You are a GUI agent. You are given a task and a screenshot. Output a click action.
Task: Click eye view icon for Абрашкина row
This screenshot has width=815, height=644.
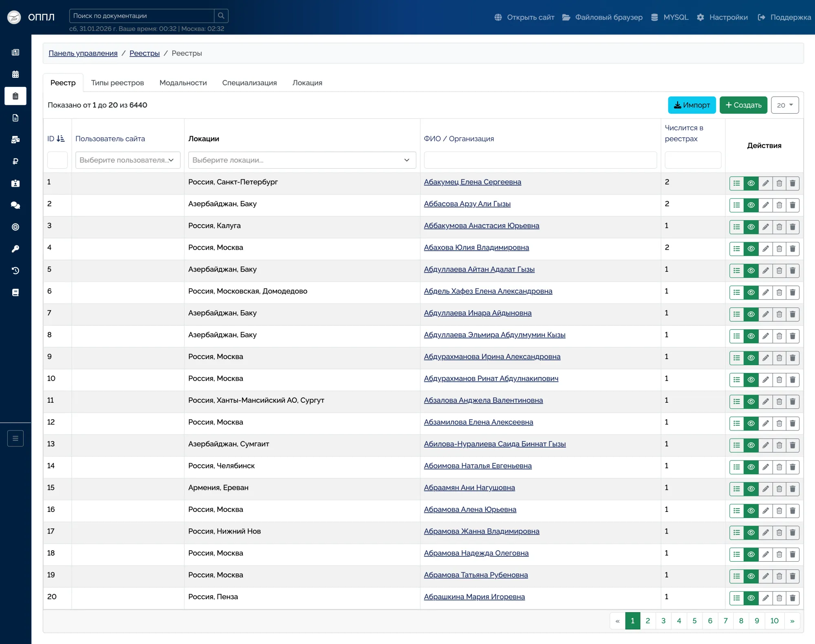point(751,598)
